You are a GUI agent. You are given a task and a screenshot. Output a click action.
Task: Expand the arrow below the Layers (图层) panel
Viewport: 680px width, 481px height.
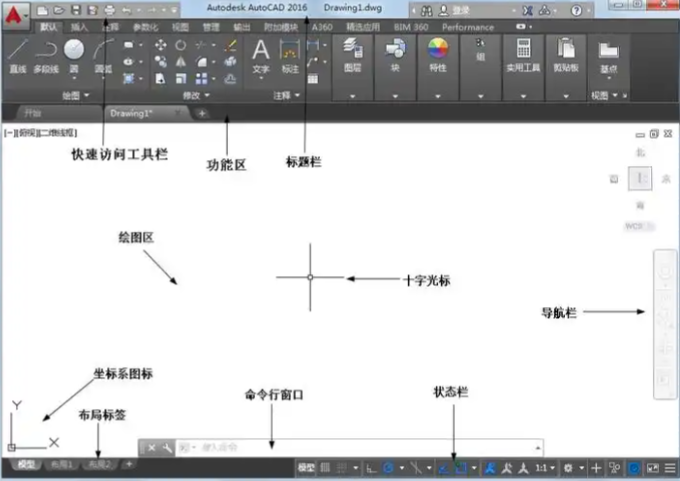[353, 96]
